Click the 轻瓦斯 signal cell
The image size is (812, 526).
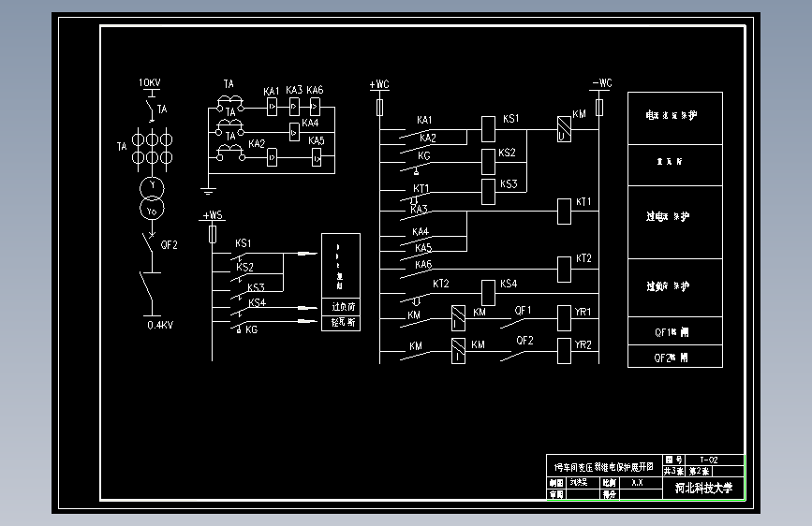(x=341, y=323)
